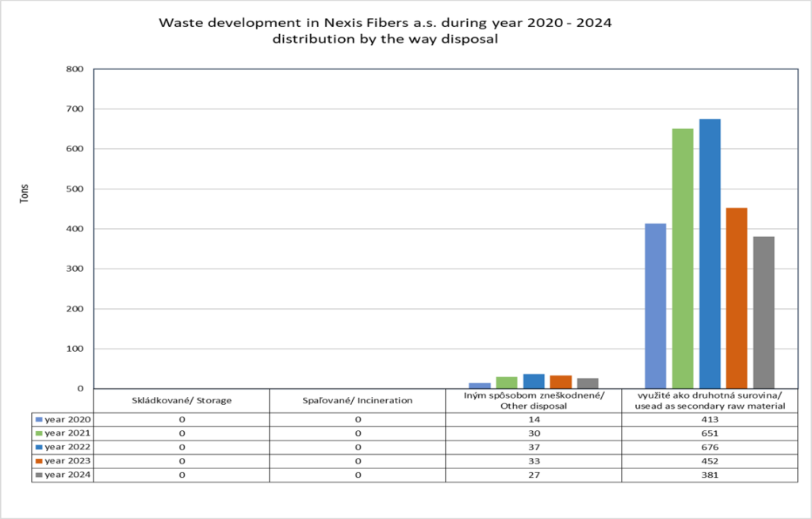
Task: Click the value 27 in Other disposal column
Action: pyautogui.click(x=534, y=475)
